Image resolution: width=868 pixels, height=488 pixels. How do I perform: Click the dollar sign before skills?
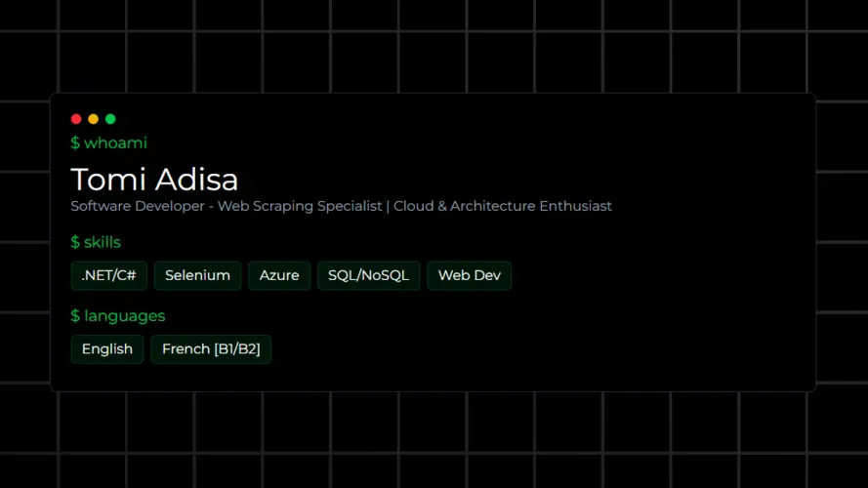pos(75,242)
